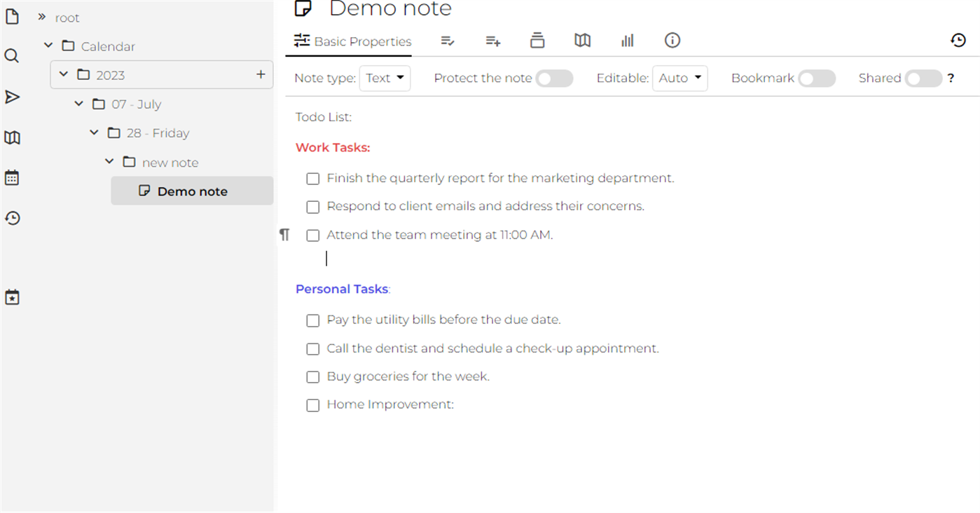This screenshot has height=513, width=980.
Task: Toggle the Protect the note switch
Action: 554,78
